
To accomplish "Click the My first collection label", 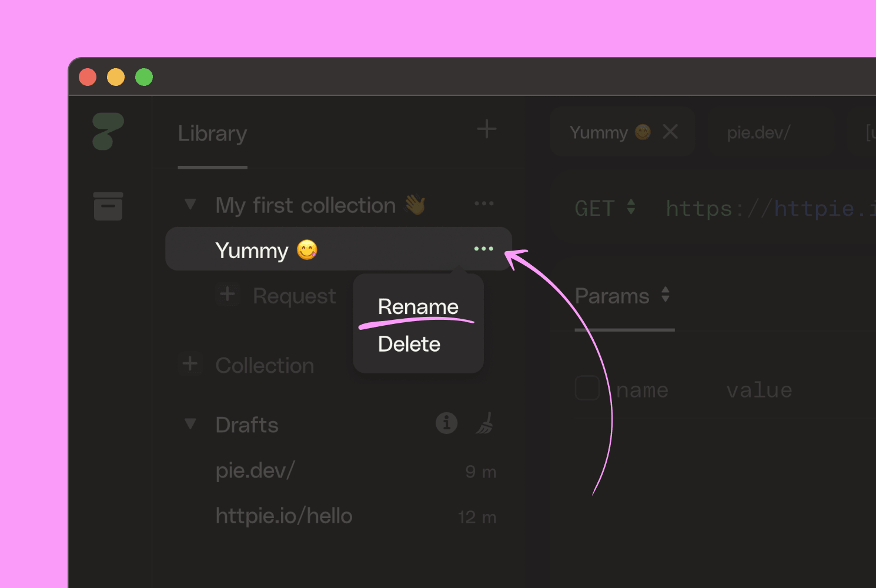I will pos(320,205).
